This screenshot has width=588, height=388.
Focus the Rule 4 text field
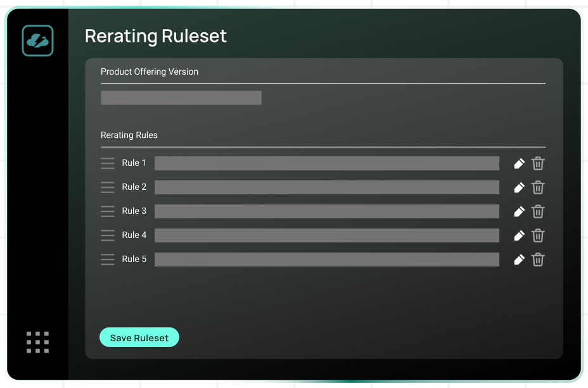[x=326, y=235]
